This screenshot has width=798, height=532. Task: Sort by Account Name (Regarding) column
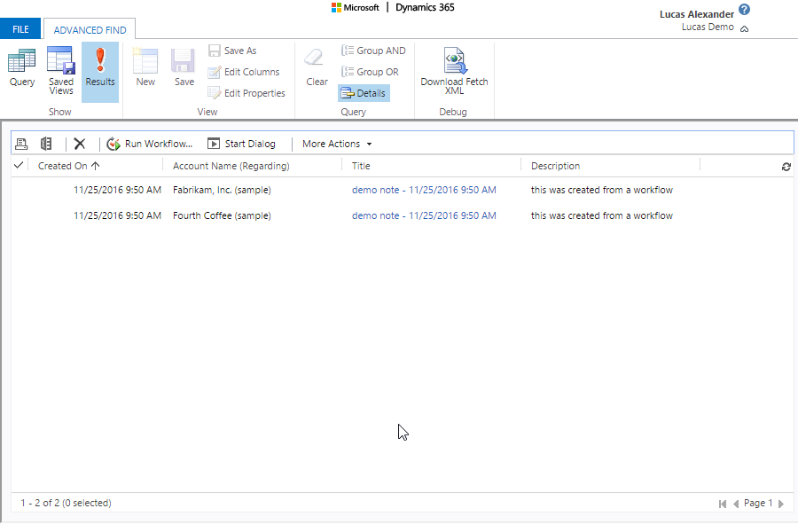pos(231,166)
